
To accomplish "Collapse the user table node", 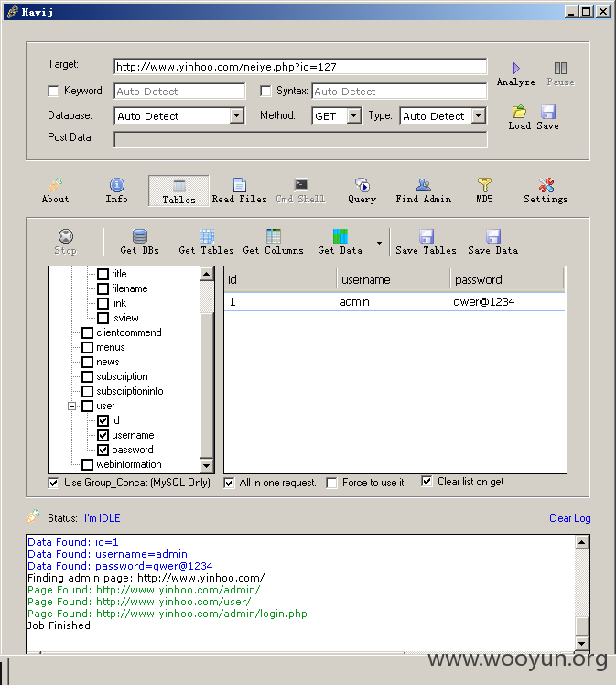I will click(x=71, y=406).
